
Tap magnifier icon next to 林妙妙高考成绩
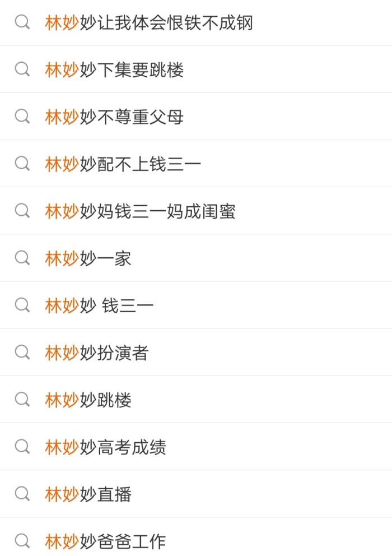coord(22,446)
